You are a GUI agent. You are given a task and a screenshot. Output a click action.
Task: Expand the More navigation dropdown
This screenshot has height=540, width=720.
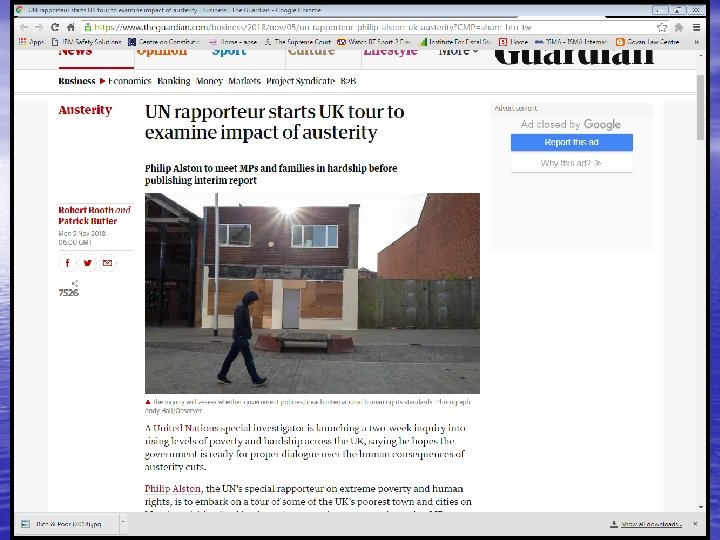coord(458,52)
